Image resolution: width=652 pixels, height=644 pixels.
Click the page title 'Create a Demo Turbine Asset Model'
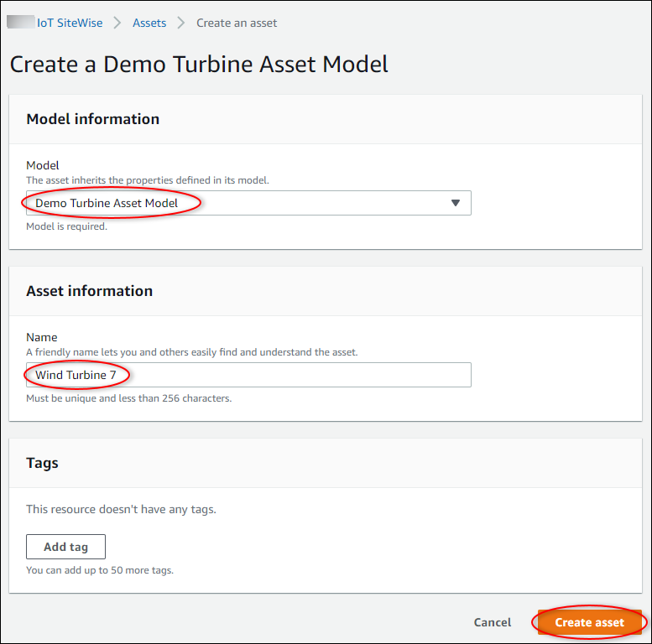pyautogui.click(x=199, y=65)
